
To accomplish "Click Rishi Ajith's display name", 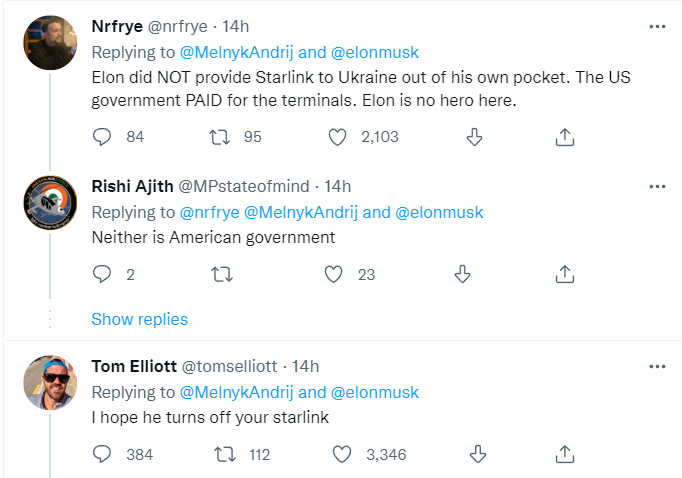I will click(131, 186).
